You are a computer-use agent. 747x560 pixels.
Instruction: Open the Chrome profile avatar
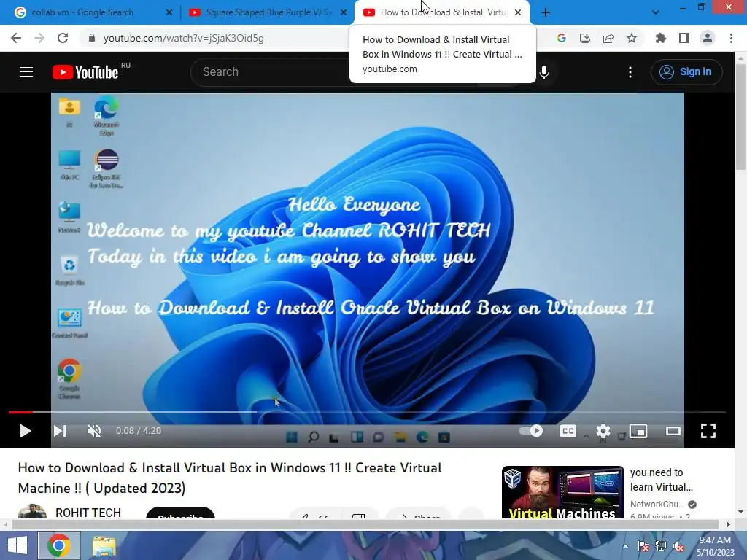(x=708, y=38)
